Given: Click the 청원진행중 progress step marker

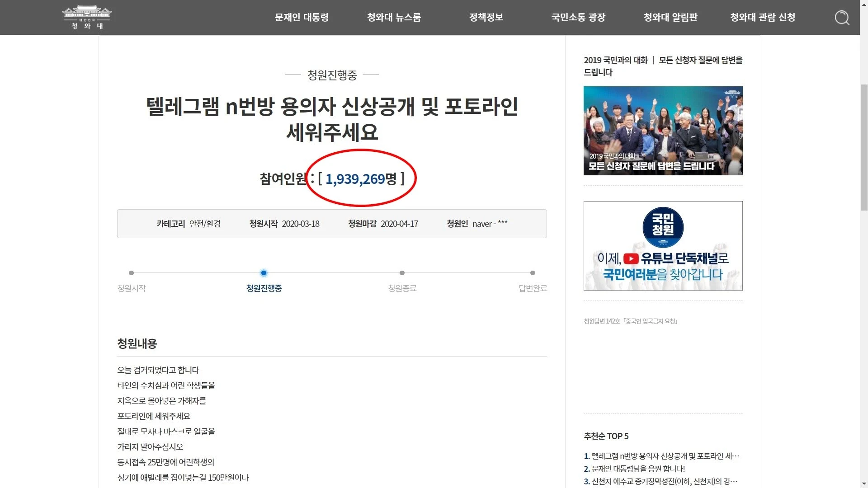Looking at the screenshot, I should pyautogui.click(x=264, y=273).
